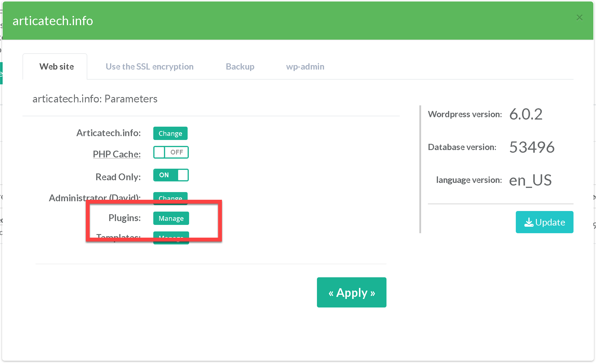Image resolution: width=596 pixels, height=364 pixels.
Task: Click Change next to Articatech.info
Action: point(170,133)
